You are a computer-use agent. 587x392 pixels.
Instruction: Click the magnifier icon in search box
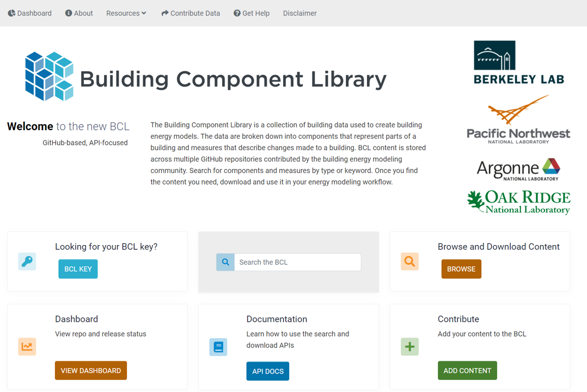[x=225, y=262]
